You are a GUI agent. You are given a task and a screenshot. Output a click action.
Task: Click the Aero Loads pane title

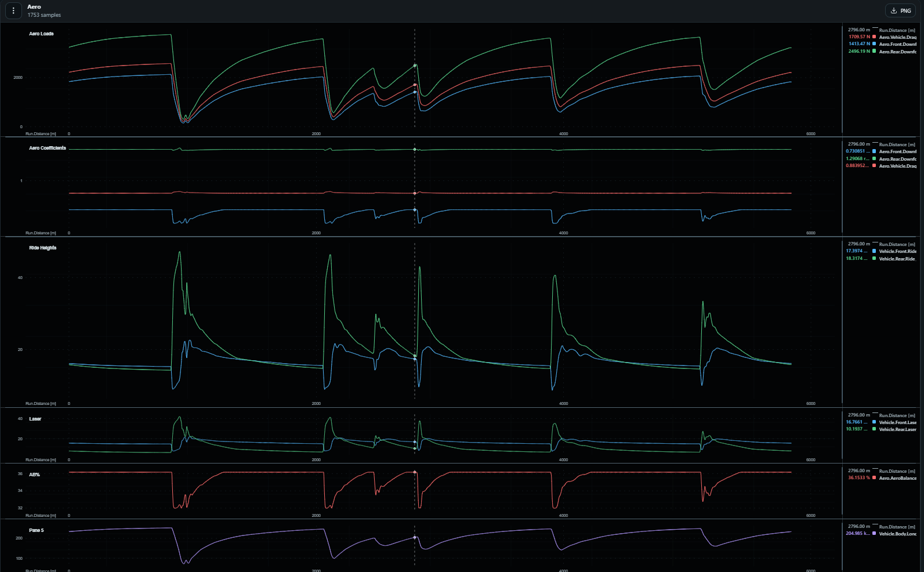[41, 34]
